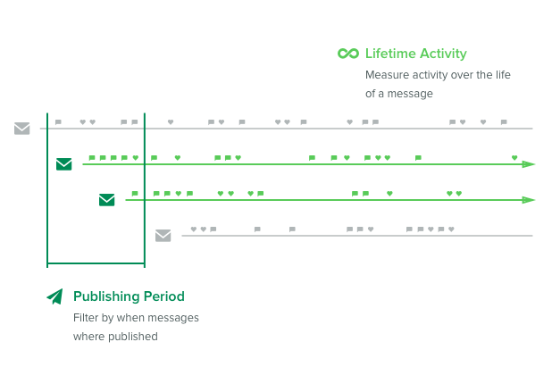Click the paper plane Publishing Period icon
This screenshot has width=552, height=392.
click(54, 296)
